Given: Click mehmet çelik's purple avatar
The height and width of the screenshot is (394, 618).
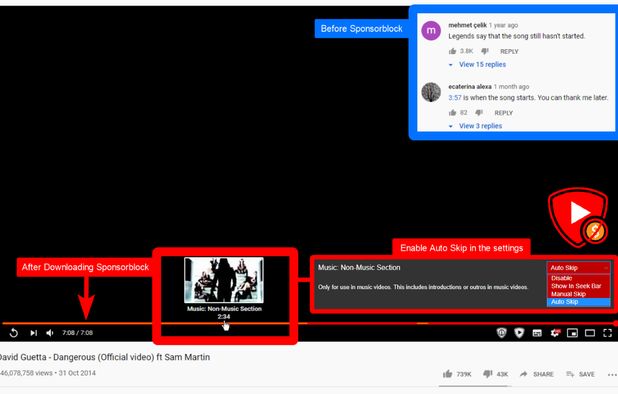Looking at the screenshot, I should 431,31.
